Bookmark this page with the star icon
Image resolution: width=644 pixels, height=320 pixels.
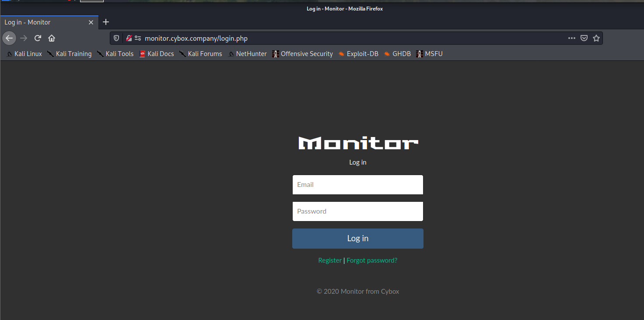click(x=596, y=38)
